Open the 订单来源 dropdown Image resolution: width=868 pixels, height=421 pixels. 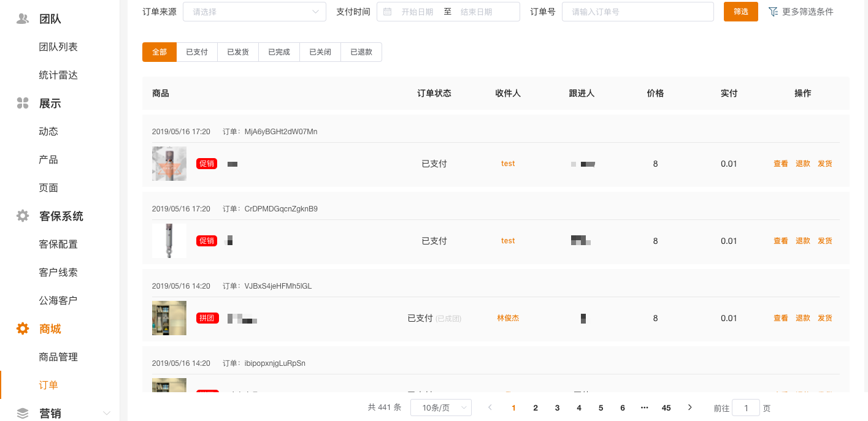click(254, 12)
